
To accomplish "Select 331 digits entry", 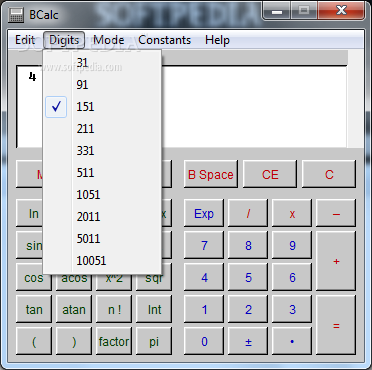I will 102,151.
